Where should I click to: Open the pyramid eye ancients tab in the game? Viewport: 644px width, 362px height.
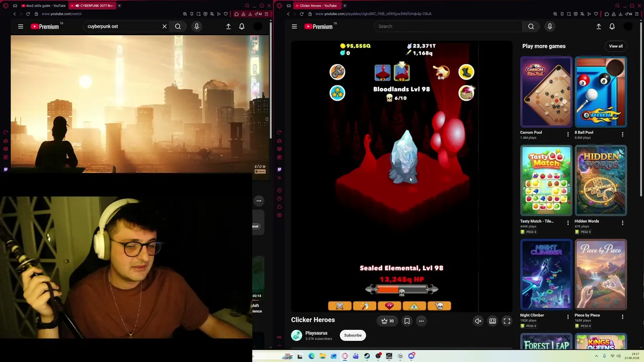[x=414, y=306]
